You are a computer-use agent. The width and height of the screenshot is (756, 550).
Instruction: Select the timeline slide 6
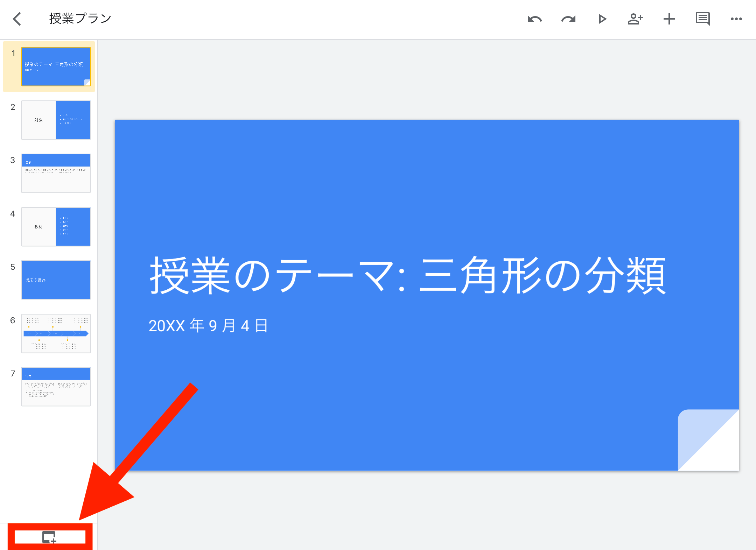tap(56, 333)
